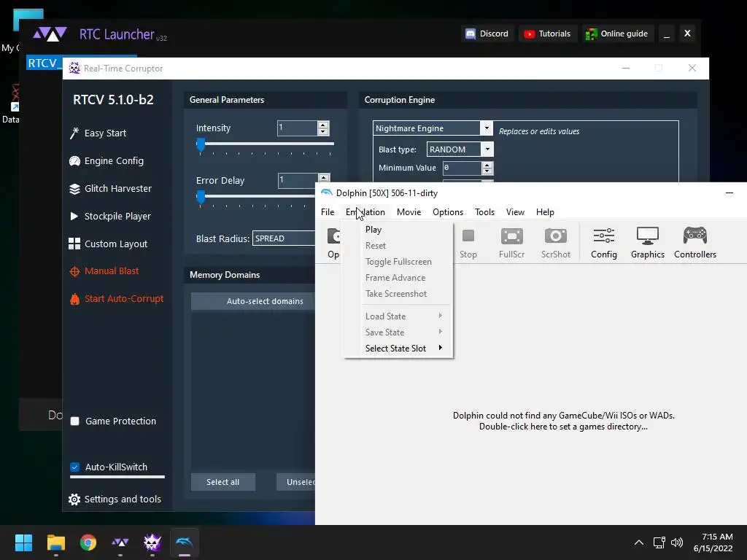The image size is (747, 560).
Task: Switch to Dolphin taskbar icon
Action: click(x=185, y=542)
